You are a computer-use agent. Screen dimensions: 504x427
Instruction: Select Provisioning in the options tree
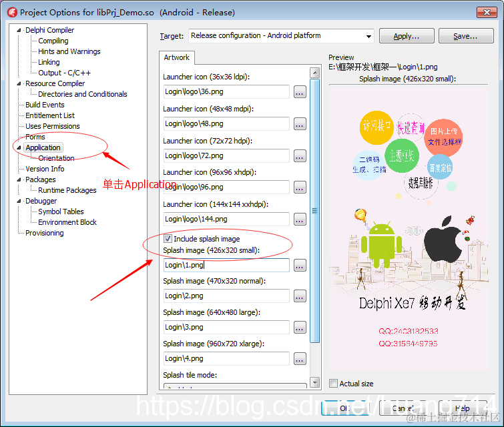tap(44, 233)
